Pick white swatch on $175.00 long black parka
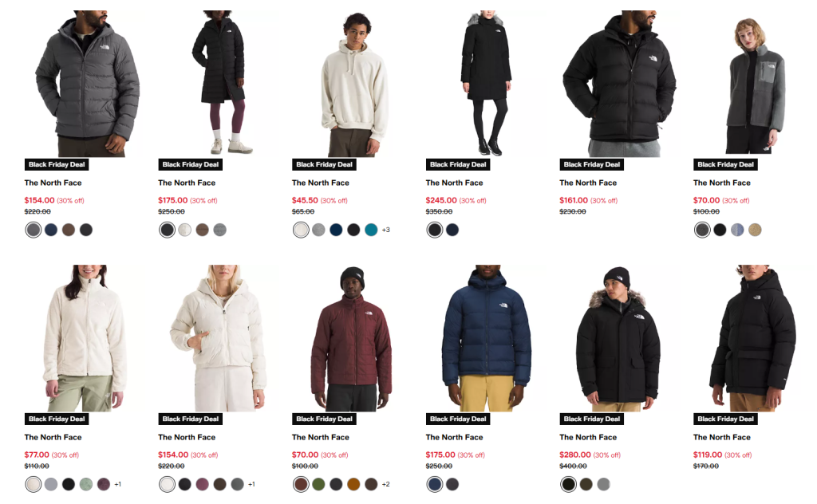Image resolution: width=817 pixels, height=504 pixels. pos(184,230)
